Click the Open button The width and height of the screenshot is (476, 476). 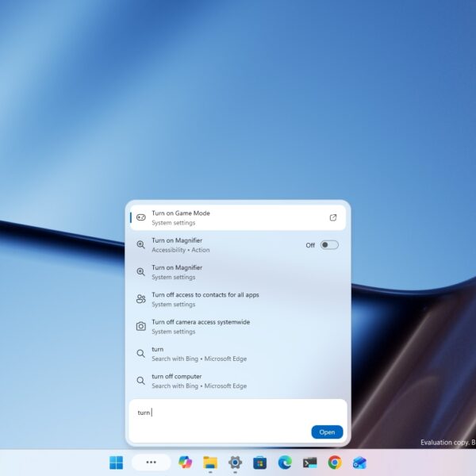click(327, 432)
